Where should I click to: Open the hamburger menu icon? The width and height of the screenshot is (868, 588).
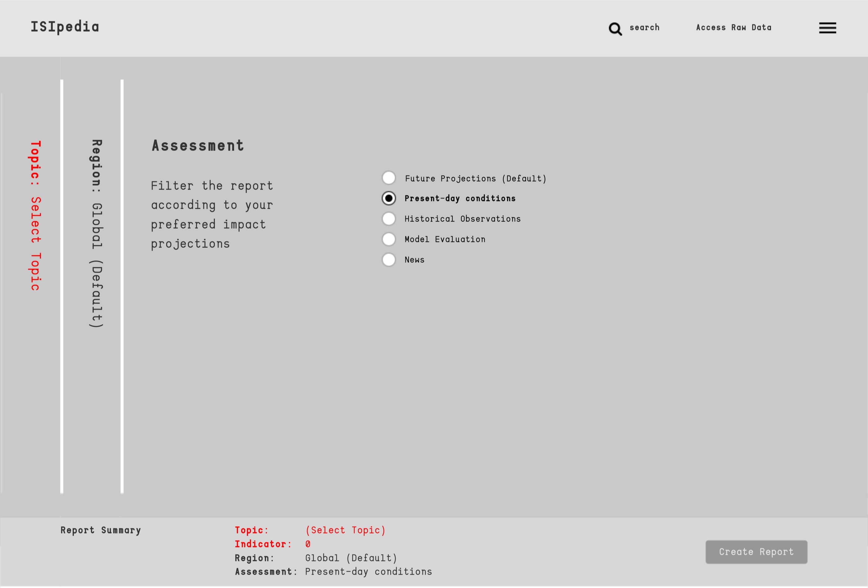click(827, 28)
